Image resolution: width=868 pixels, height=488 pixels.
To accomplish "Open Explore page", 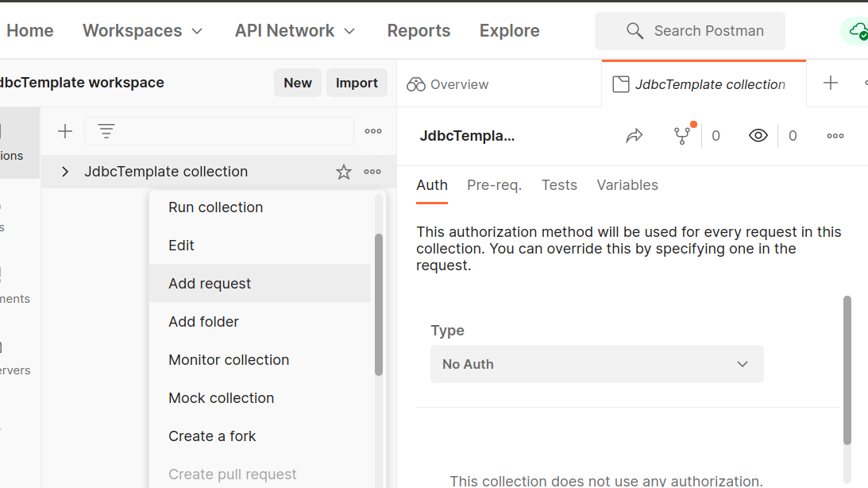I will tap(509, 31).
